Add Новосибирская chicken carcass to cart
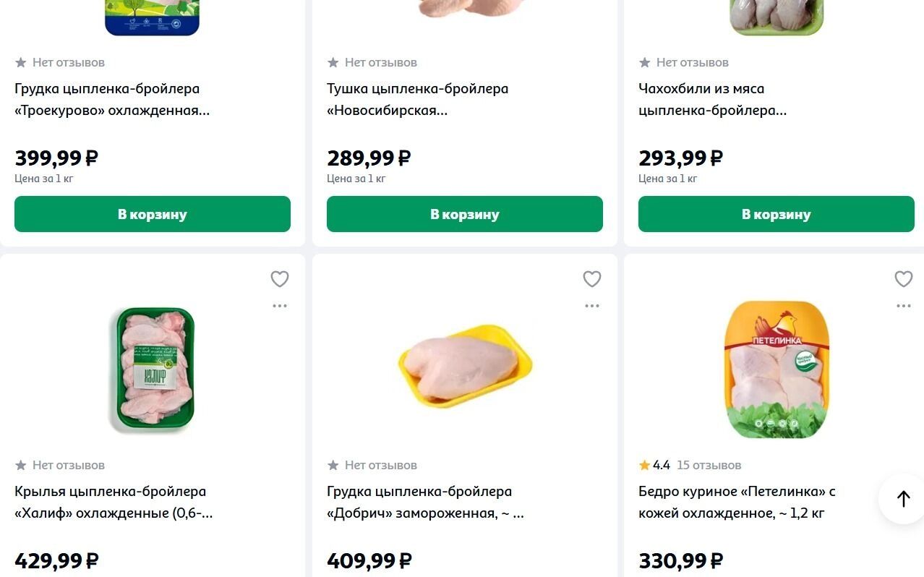 click(464, 214)
